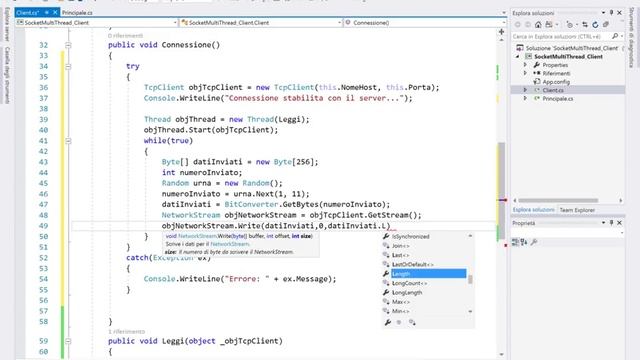The width and height of the screenshot is (640, 360).
Task: Open the Casella degli strumenti side tab
Action: point(7,75)
